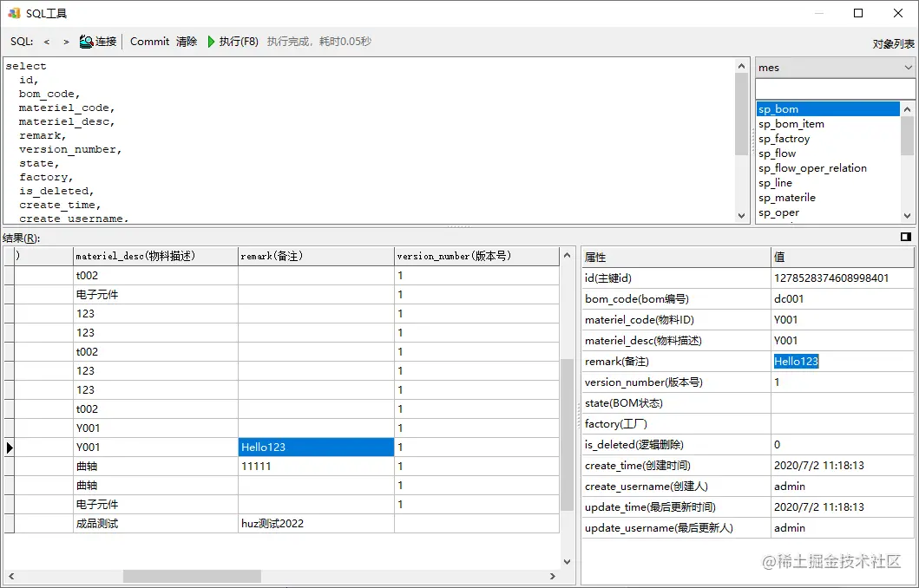Click the version_number(版本号) column header

tap(476, 256)
